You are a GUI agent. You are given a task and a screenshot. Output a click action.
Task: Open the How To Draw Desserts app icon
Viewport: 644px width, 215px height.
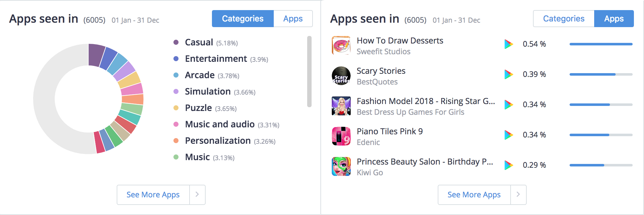tap(341, 45)
